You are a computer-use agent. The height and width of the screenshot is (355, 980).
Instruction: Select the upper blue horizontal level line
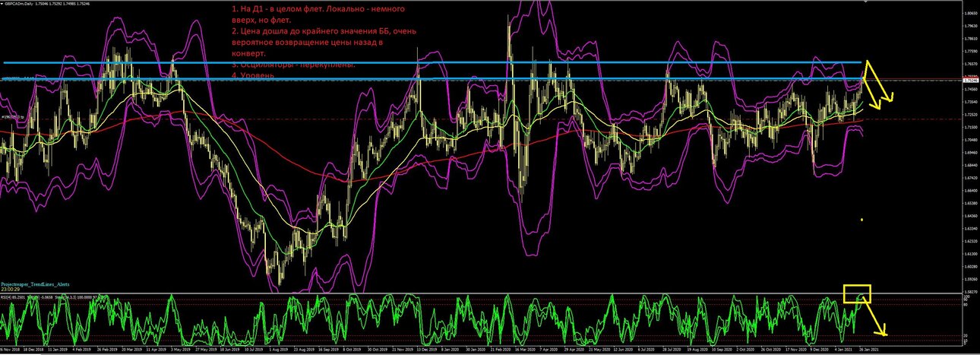point(433,62)
